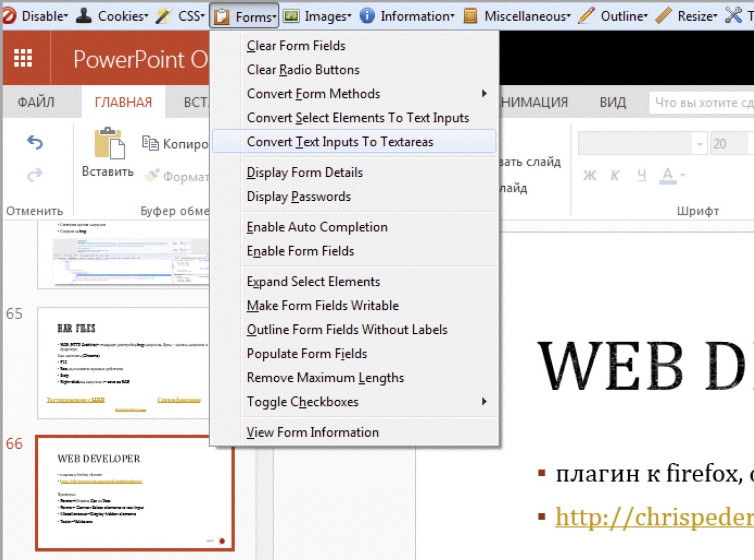
Task: Toggle underline Ч formatting
Action: [x=641, y=175]
